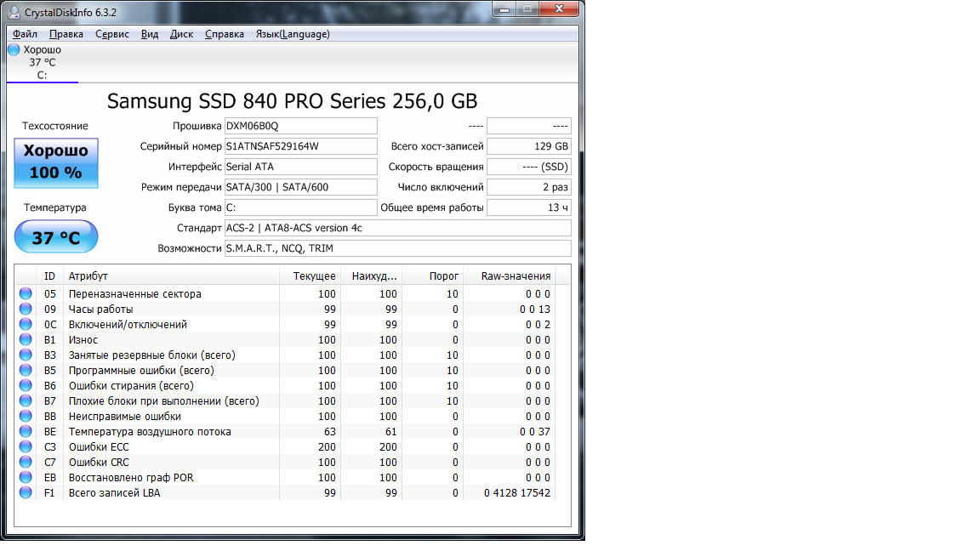Click the status icon for row C7 Ошибки CRC
This screenshot has width=980, height=551.
point(26,462)
